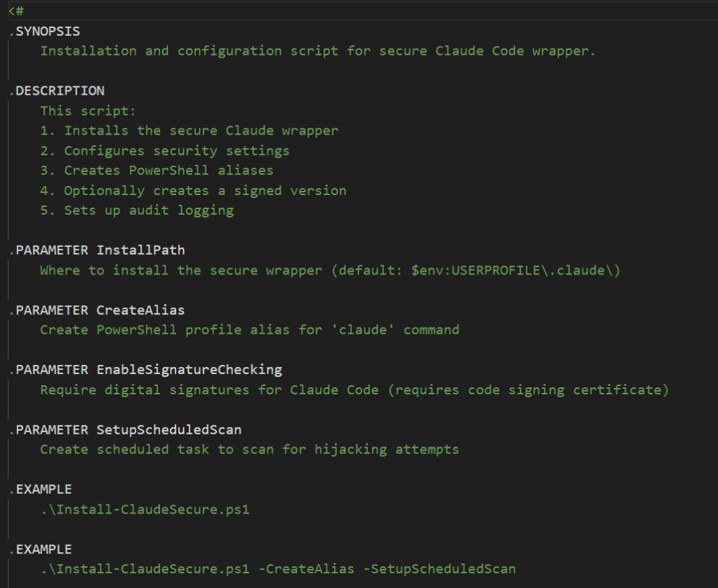Click the first '.\Install-ClaudeSecure.ps1' example line
Viewport: 718px width, 588px height.
point(145,509)
